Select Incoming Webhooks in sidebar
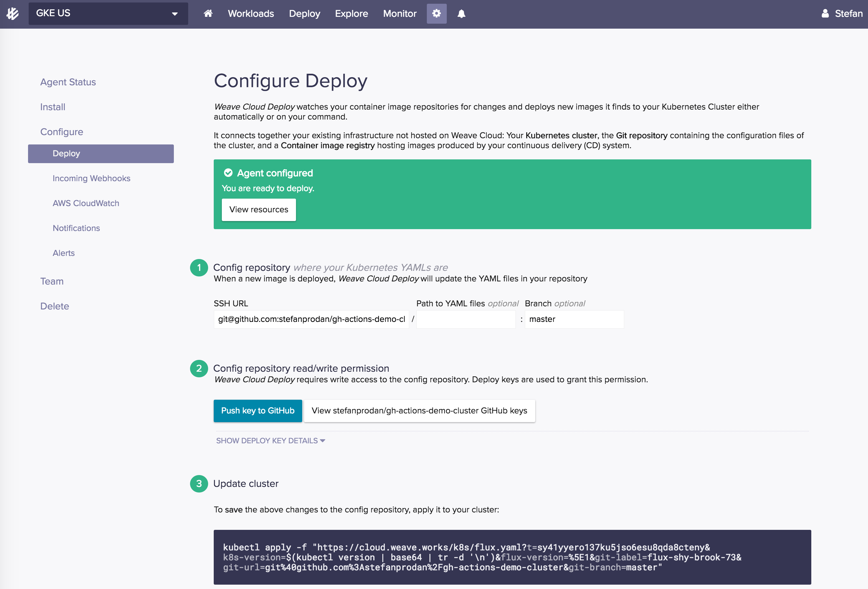The image size is (868, 589). 91,178
